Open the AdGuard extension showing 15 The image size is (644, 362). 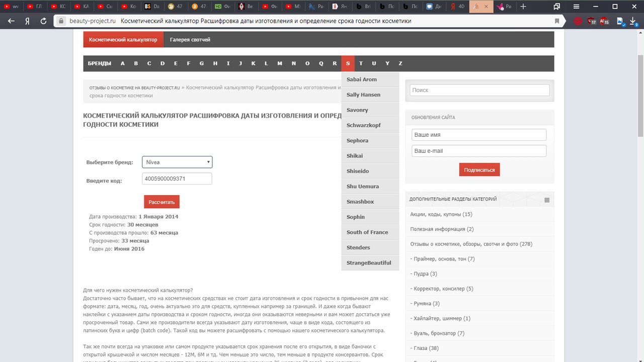604,21
